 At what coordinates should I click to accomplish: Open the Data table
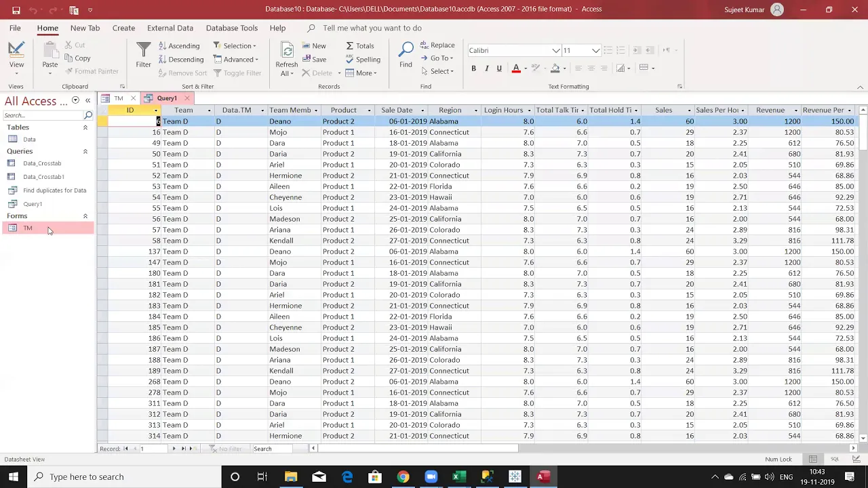29,140
